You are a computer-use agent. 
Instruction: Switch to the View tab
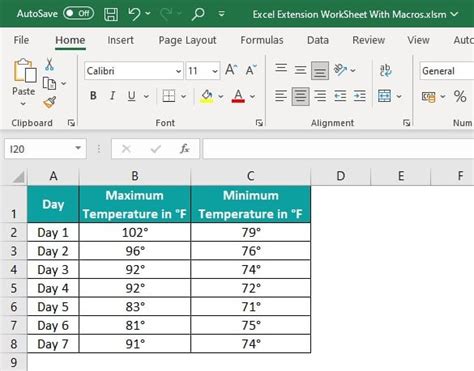[x=418, y=40]
